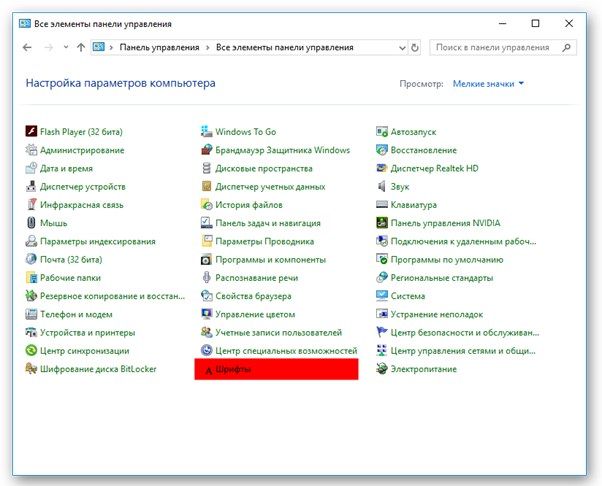Viewport: 602px width, 486px height.
Task: Click the refresh button beside the address bar
Action: tap(415, 48)
